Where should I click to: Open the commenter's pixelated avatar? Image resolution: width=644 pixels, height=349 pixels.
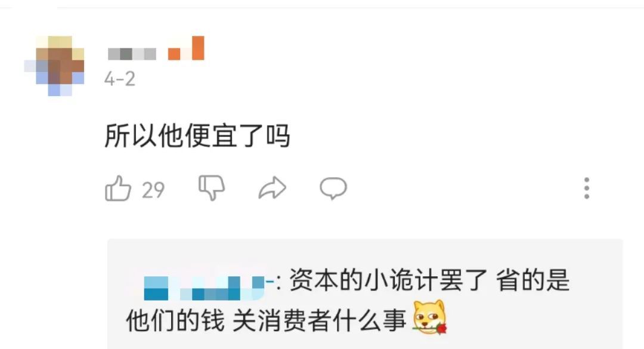coord(54,66)
